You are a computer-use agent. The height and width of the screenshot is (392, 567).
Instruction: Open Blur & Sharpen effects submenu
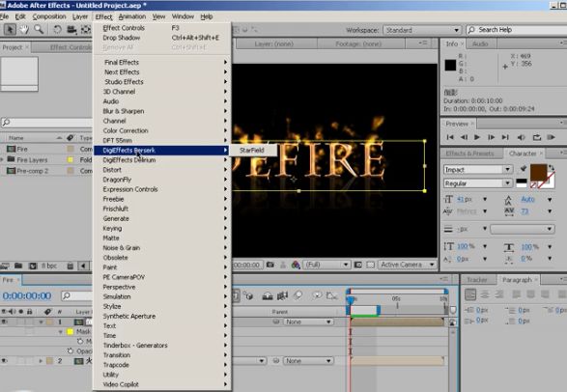[162, 111]
